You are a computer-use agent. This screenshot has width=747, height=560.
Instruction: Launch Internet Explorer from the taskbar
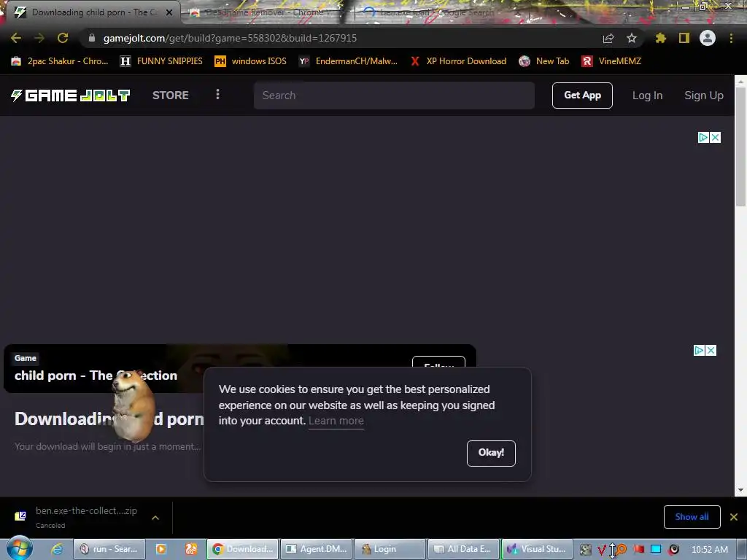point(57,549)
